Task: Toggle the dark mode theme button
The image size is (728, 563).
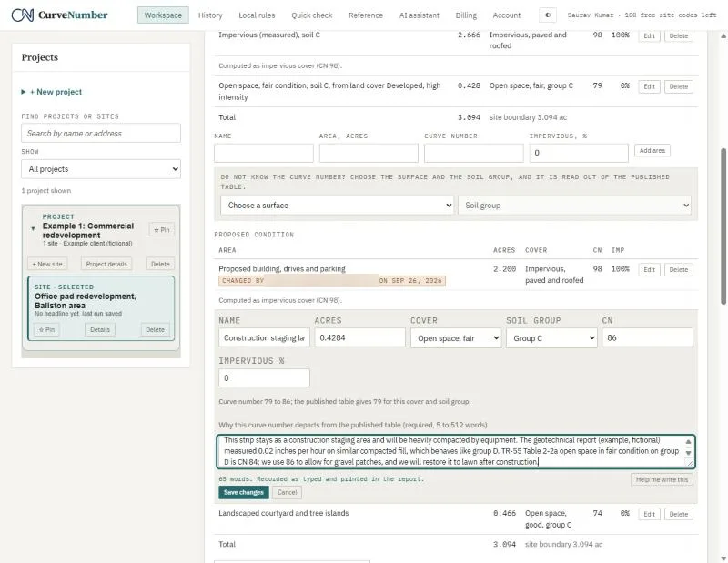Action: [x=548, y=15]
